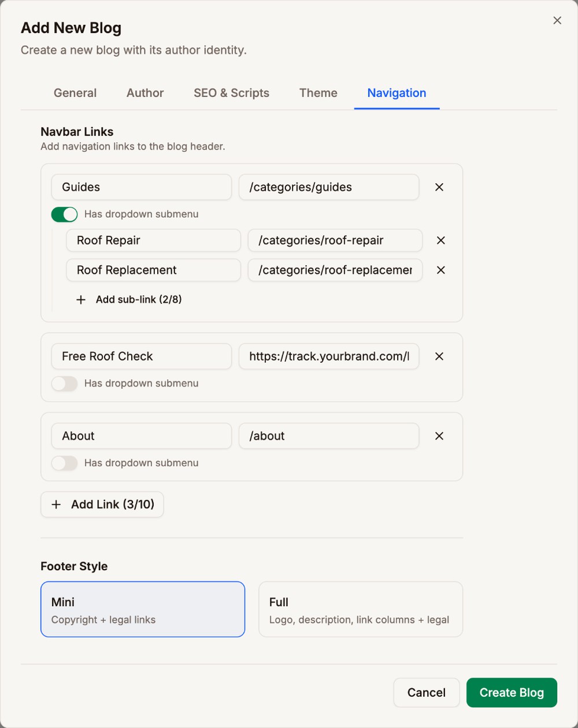Image resolution: width=578 pixels, height=728 pixels.
Task: Open the Theme tab
Action: point(318,93)
